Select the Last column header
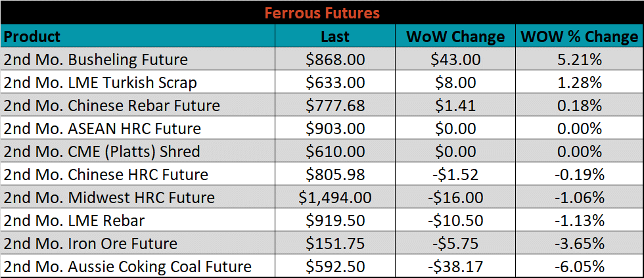Image resolution: width=644 pixels, height=278 pixels. 335,36
